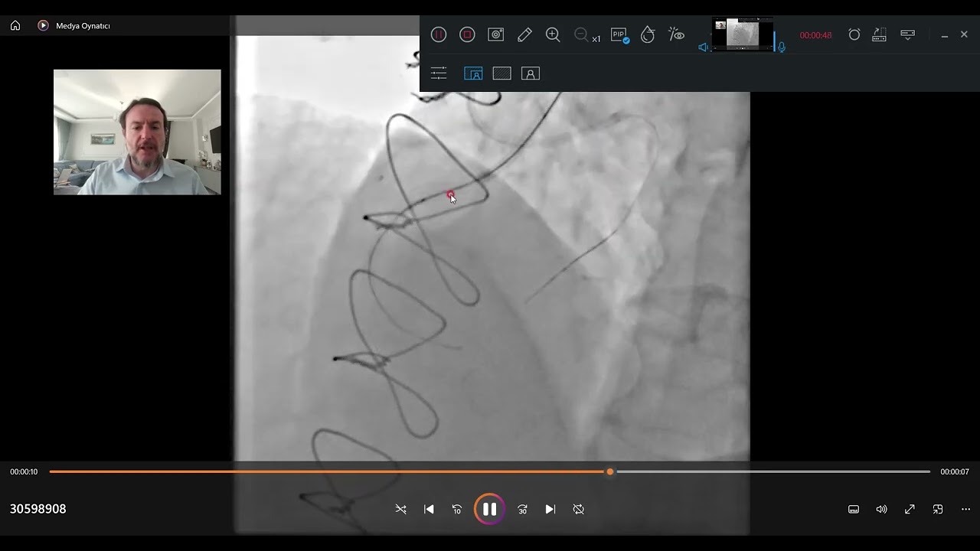The height and width of the screenshot is (551, 980).
Task: Open the watermark droplet tool
Action: click(x=648, y=34)
